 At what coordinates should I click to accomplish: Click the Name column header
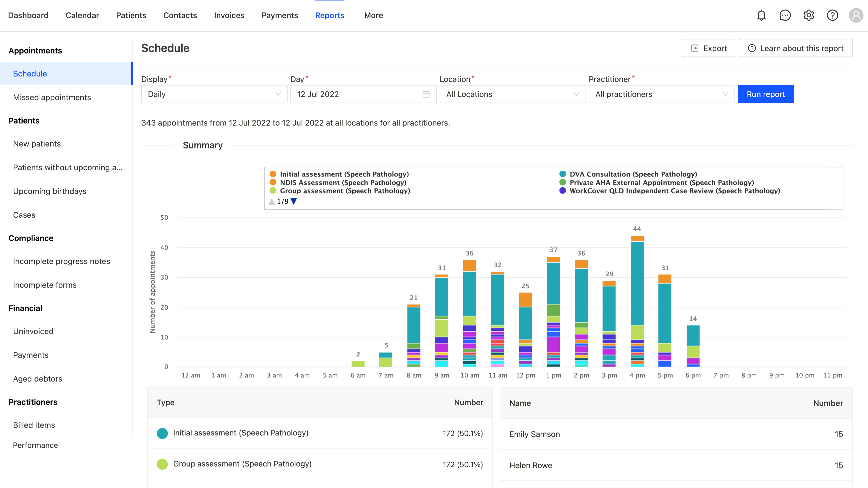[x=520, y=403]
